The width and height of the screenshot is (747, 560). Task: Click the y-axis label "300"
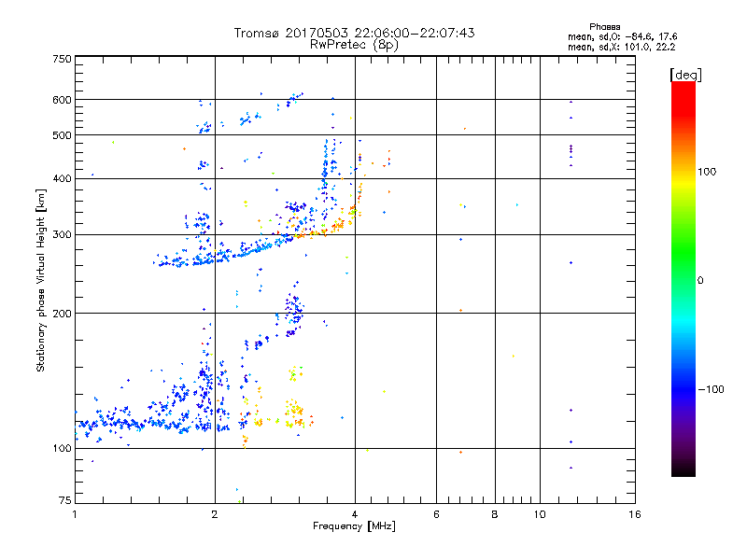click(62, 235)
